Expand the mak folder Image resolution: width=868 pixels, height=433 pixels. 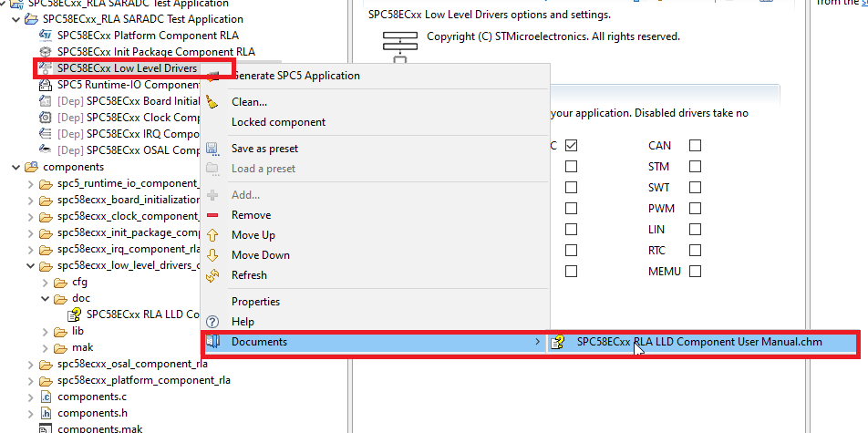[x=46, y=347]
